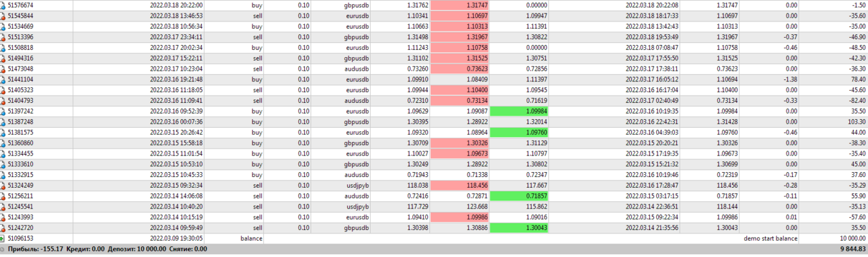The image size is (868, 257).
Task: Click the order icon beside ticket 51397242
Action: pyautogui.click(x=3, y=111)
